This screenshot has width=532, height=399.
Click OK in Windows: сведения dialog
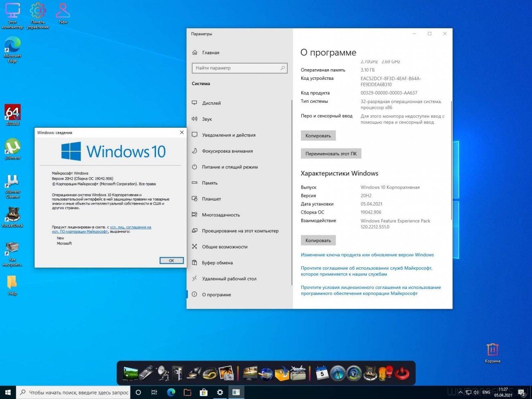tap(171, 261)
